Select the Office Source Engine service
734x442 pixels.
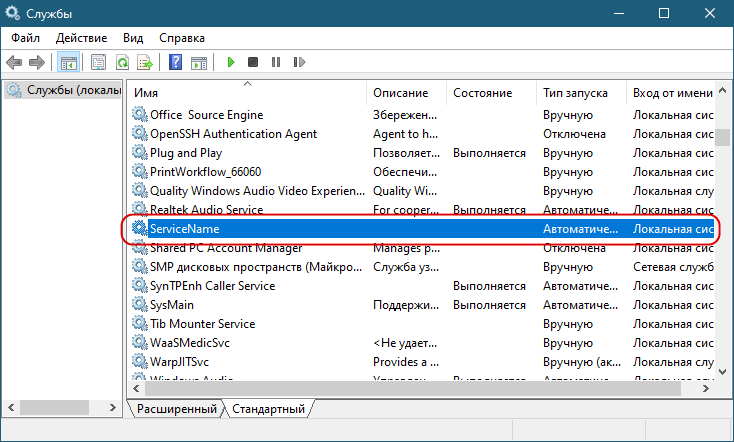pyautogui.click(x=206, y=115)
